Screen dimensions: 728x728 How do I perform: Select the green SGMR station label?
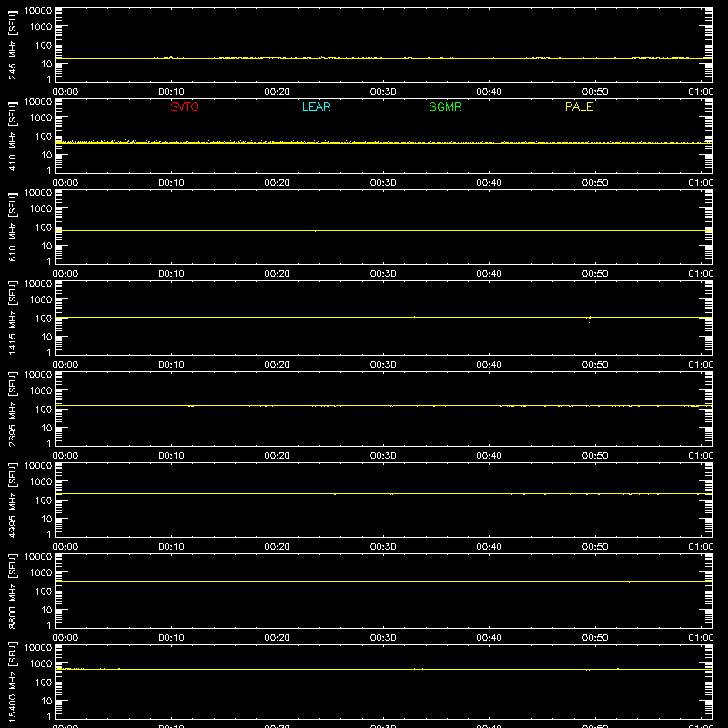[x=445, y=106]
